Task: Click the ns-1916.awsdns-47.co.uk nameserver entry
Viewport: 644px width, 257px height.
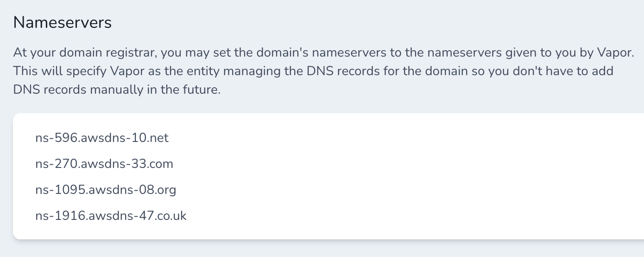Action: (x=111, y=216)
